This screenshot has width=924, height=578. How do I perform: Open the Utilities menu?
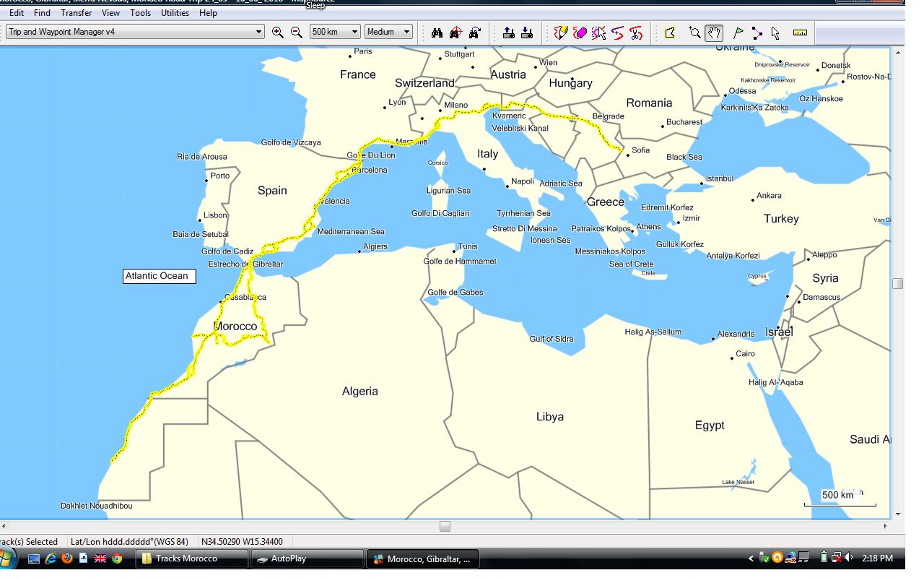[175, 13]
